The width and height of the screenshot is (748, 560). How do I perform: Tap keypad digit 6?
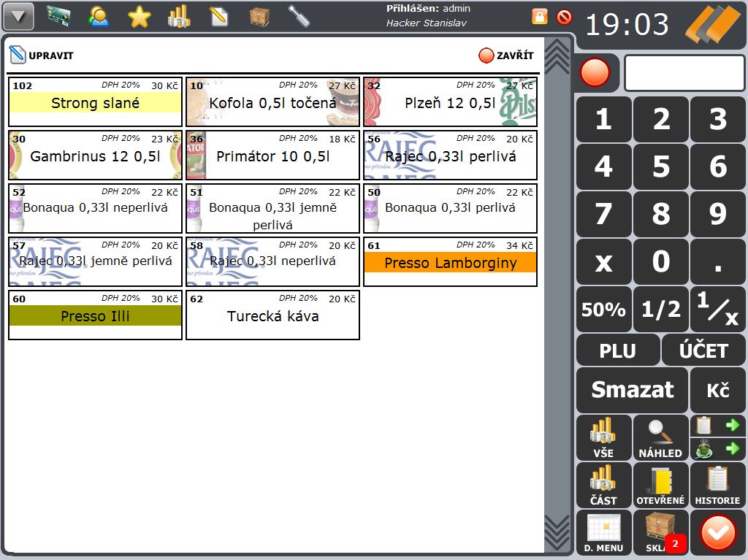[x=718, y=166]
